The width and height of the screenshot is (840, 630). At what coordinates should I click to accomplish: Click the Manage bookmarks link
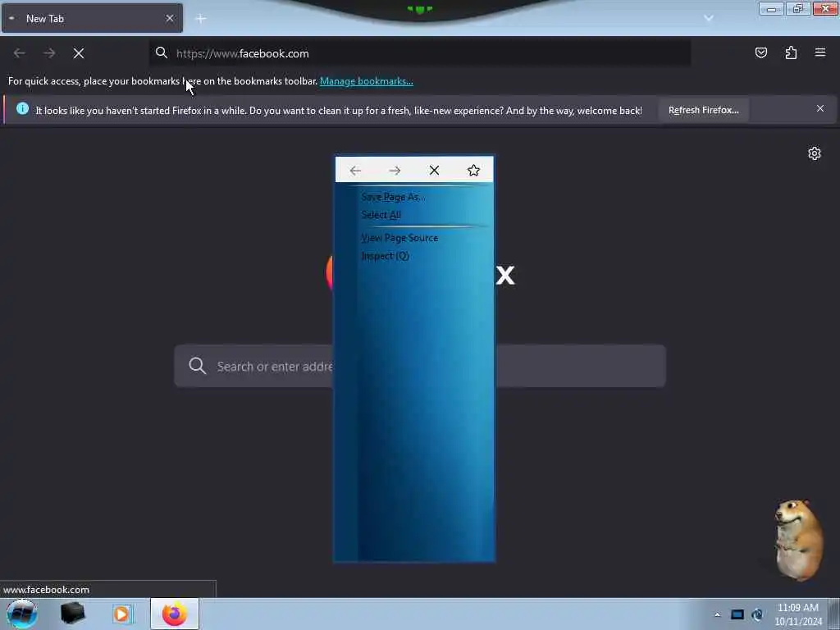367,81
